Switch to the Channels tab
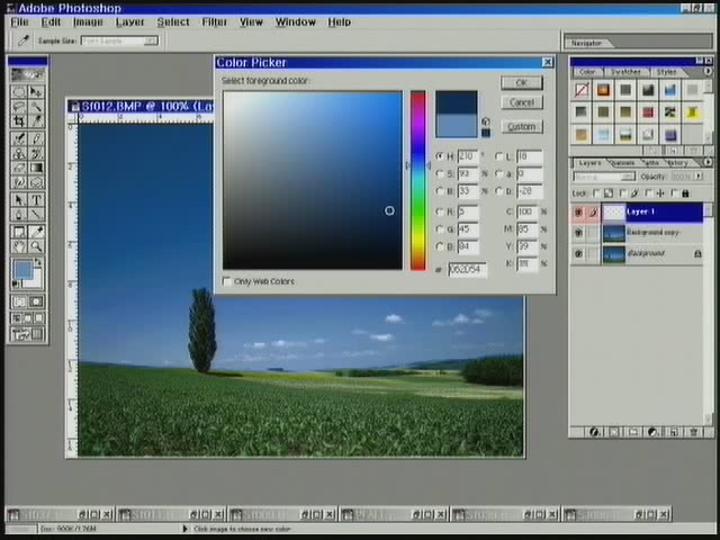720x540 pixels. pyautogui.click(x=623, y=163)
